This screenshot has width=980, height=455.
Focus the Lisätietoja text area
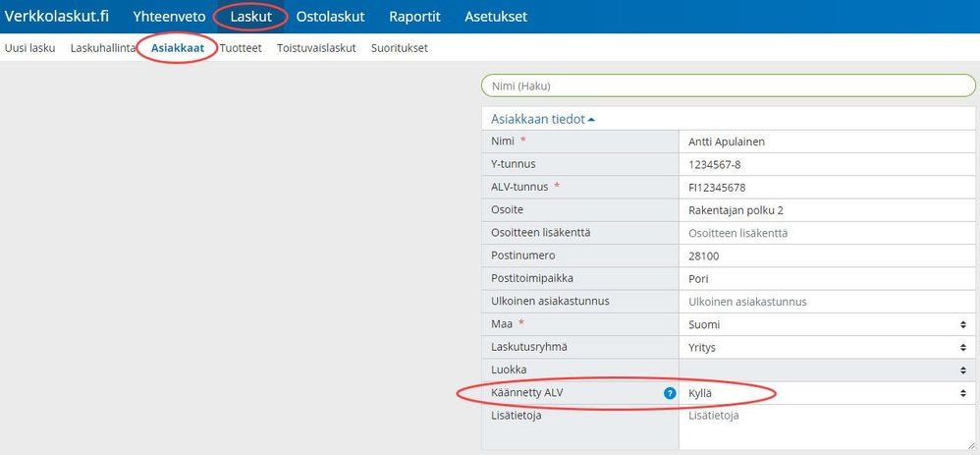pyautogui.click(x=828, y=427)
